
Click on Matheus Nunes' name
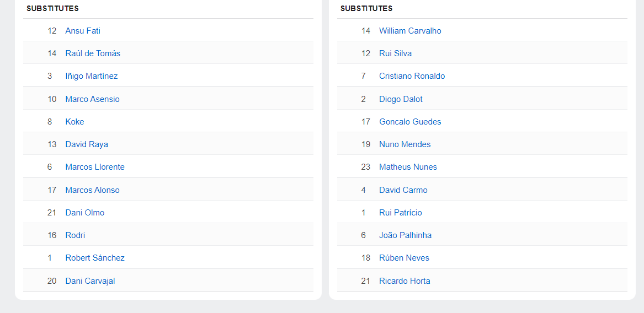(x=408, y=167)
